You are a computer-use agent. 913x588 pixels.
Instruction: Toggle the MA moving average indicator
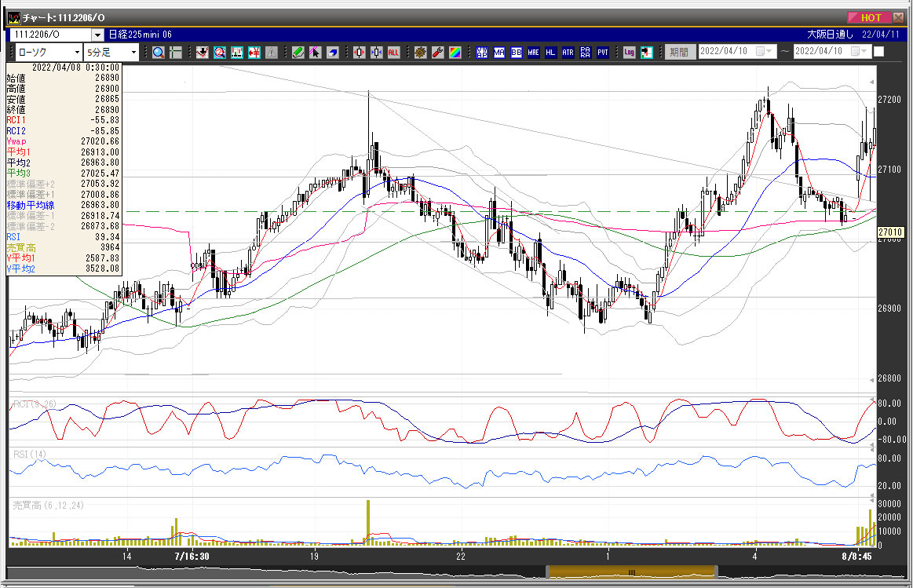coord(499,53)
